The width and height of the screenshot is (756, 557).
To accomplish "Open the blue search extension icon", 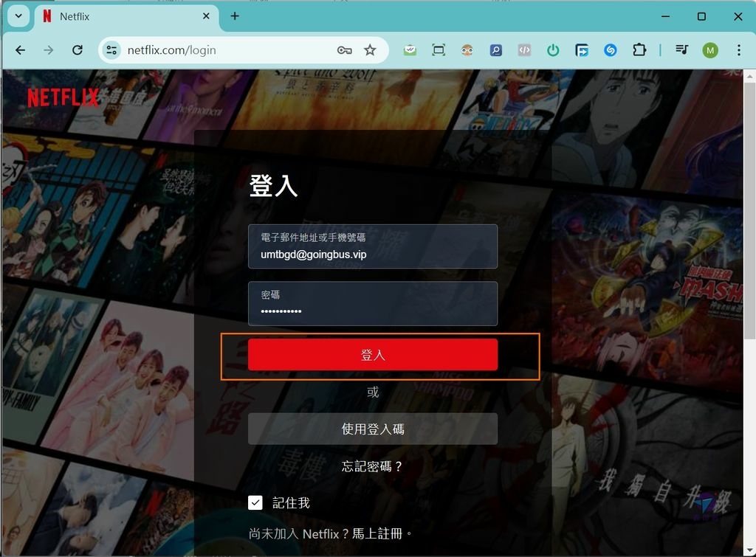I will 495,50.
